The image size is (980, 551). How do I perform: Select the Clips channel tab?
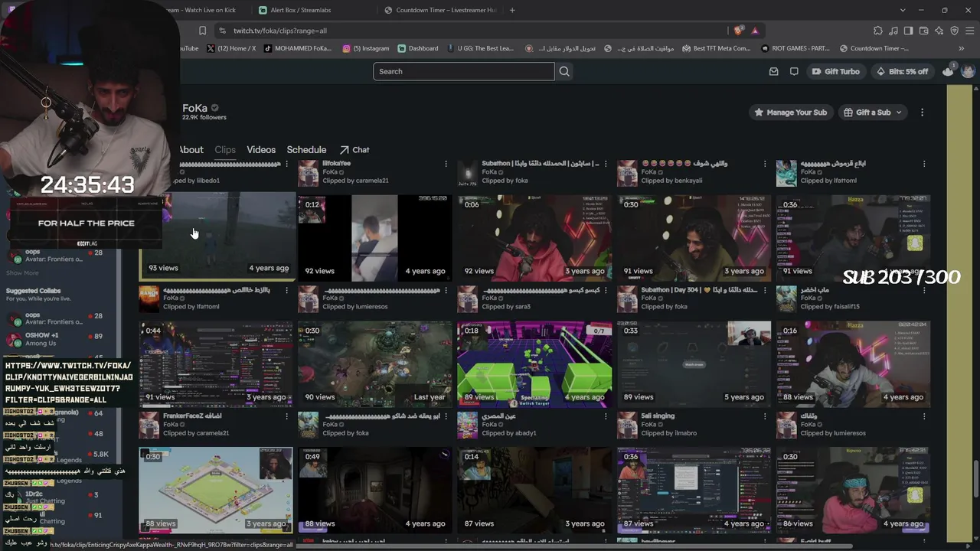click(225, 150)
